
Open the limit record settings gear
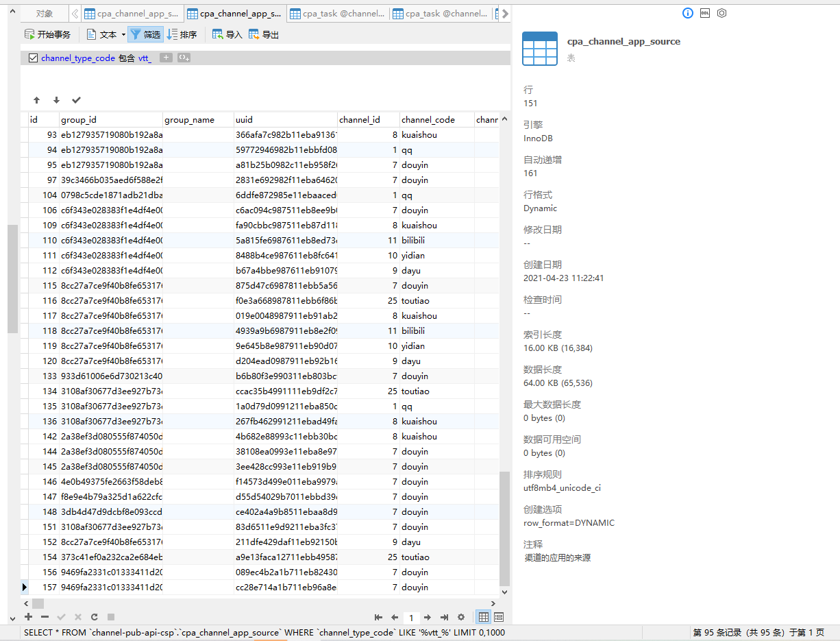[461, 617]
